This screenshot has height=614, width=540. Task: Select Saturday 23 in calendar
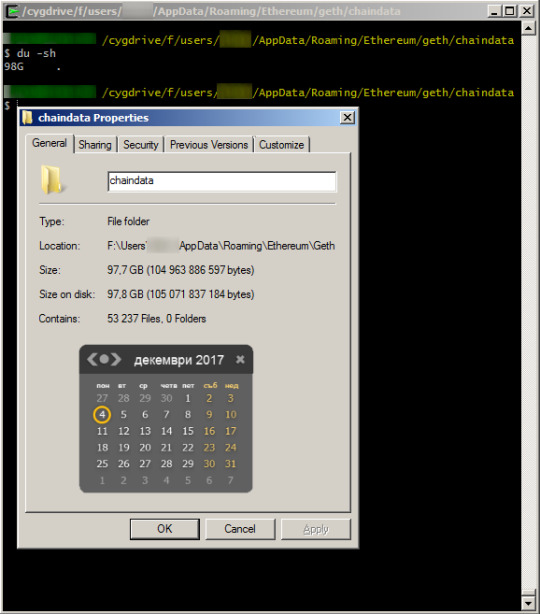209,448
